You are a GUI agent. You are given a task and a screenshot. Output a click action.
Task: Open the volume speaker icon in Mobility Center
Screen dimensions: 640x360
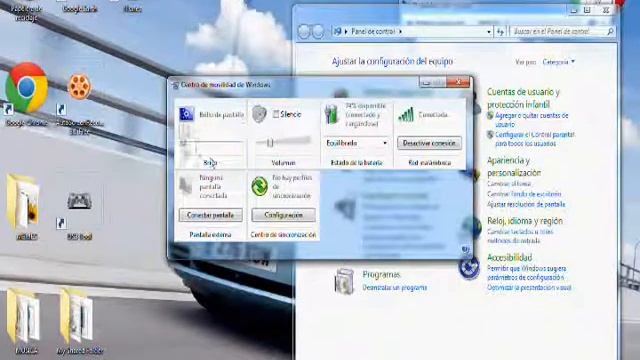tap(259, 114)
